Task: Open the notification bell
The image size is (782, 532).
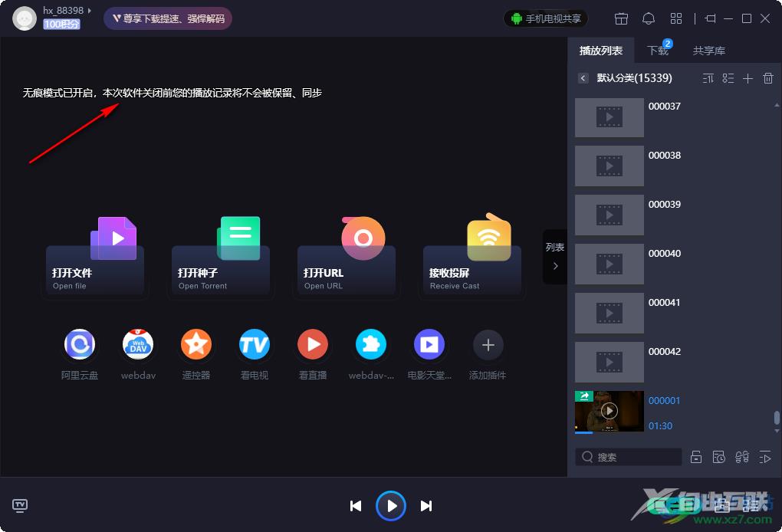Action: click(649, 18)
